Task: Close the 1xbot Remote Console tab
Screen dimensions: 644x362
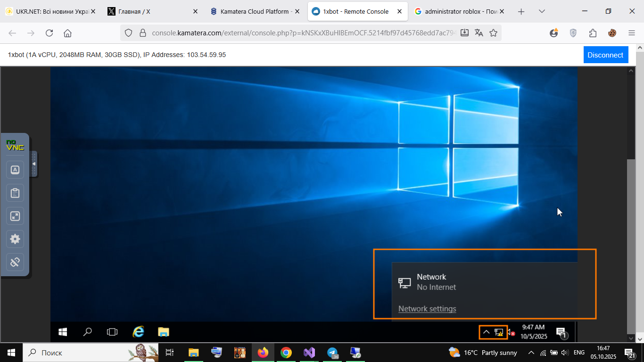Action: pos(400,11)
